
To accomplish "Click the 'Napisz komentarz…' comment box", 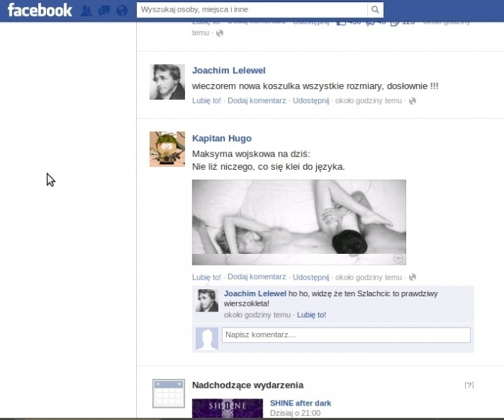I will 346,335.
